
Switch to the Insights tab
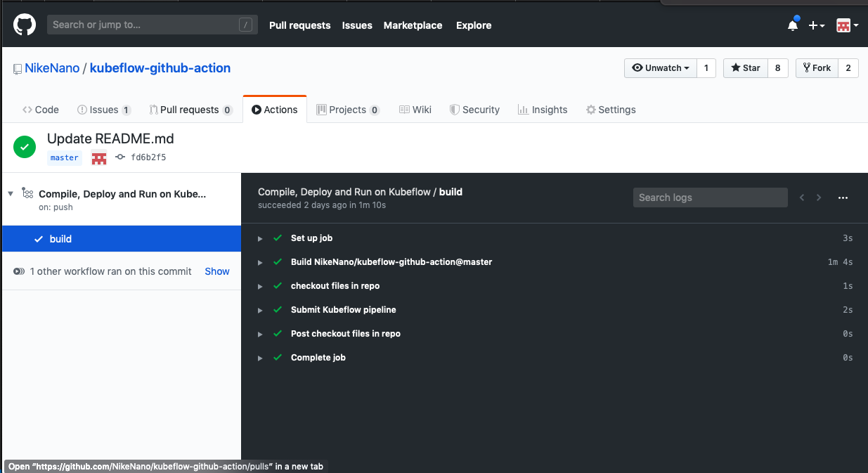pos(543,110)
